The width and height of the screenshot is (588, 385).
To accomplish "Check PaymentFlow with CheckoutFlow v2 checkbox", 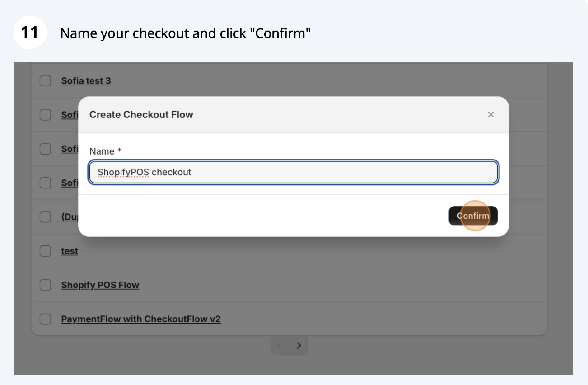I will pos(45,319).
